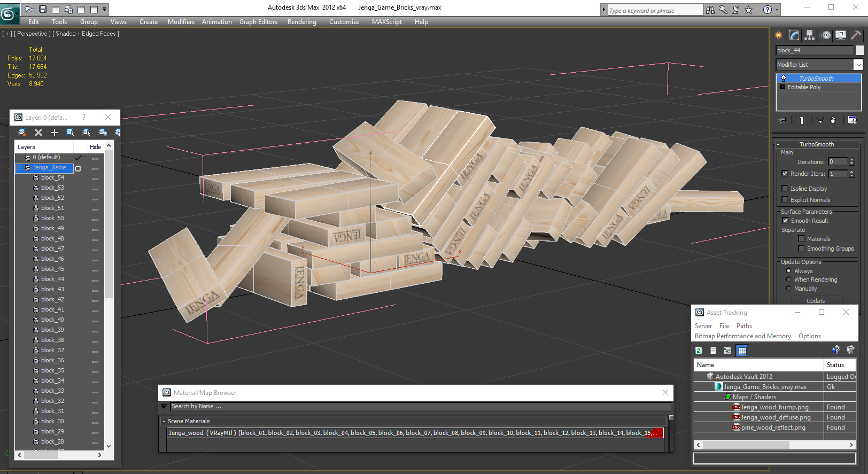The height and width of the screenshot is (474, 868).
Task: Select the Always update radio option
Action: tap(788, 271)
